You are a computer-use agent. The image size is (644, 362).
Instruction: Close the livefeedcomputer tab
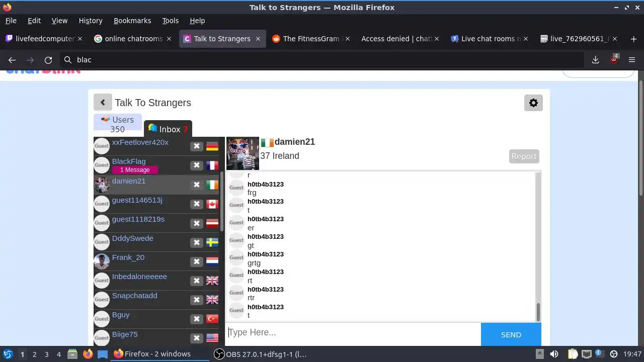tap(79, 39)
